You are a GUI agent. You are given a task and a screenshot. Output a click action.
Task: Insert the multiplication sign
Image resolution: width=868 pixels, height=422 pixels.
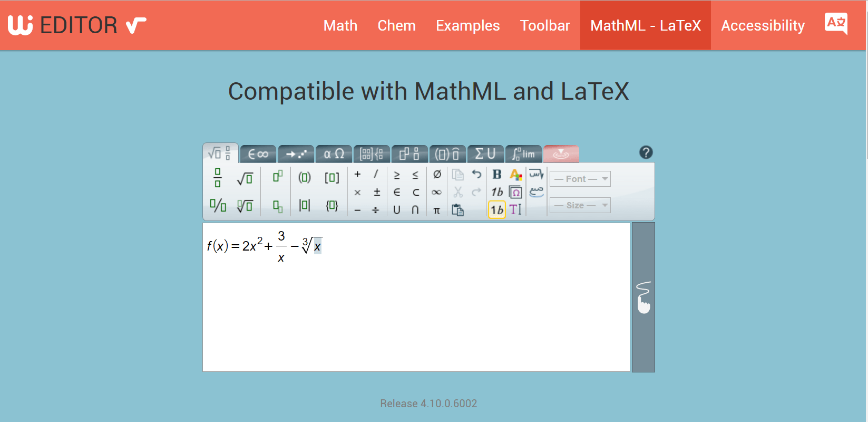point(357,192)
